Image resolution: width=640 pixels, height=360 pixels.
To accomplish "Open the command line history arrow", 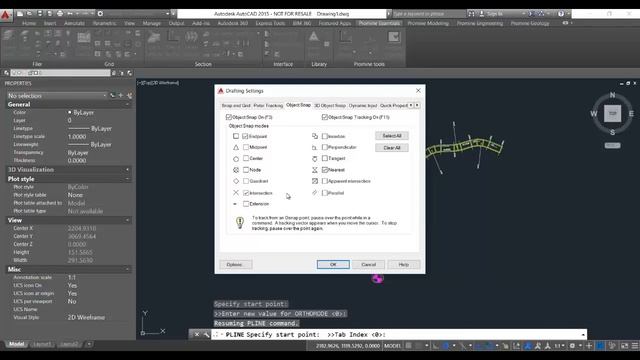I will click(x=583, y=335).
